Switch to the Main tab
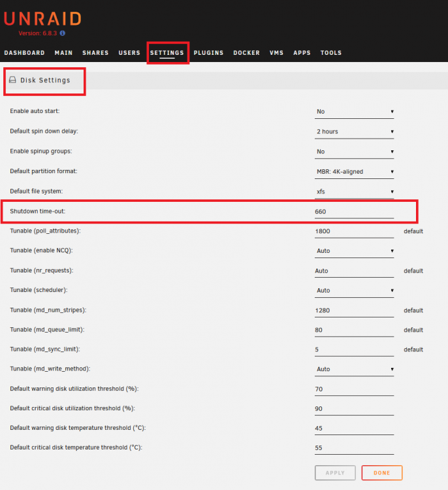 (63, 53)
